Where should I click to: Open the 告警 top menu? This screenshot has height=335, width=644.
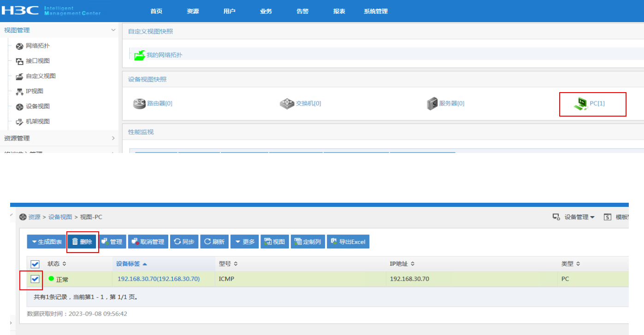302,11
